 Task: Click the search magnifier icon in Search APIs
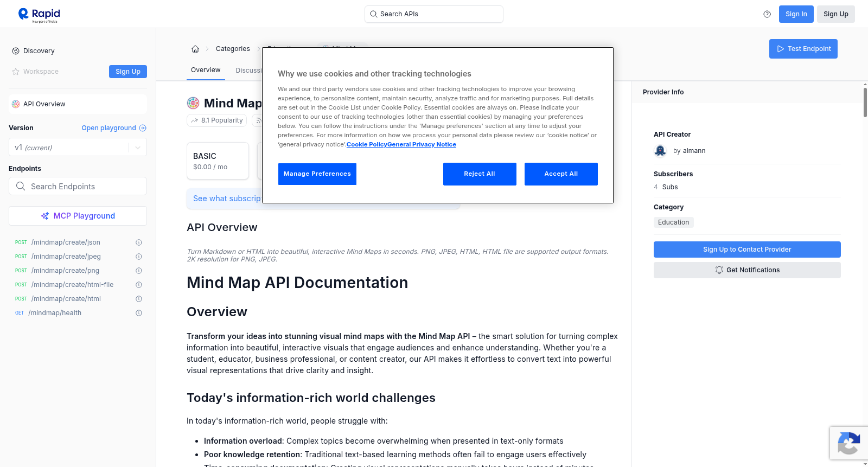(373, 14)
